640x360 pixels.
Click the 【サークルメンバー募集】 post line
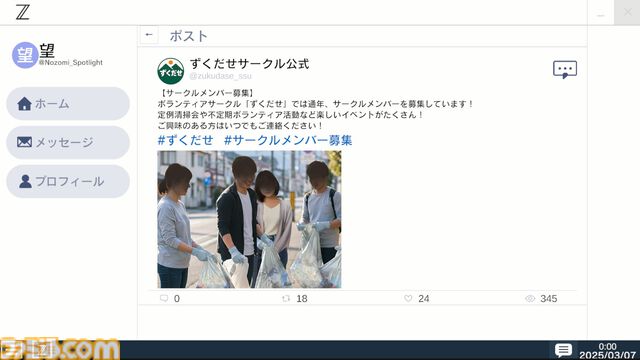pyautogui.click(x=206, y=93)
